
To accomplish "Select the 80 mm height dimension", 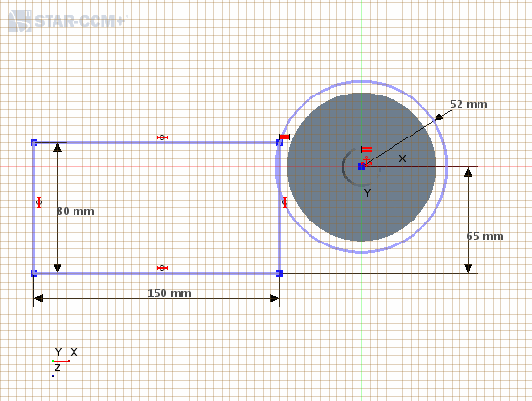I will (x=75, y=211).
